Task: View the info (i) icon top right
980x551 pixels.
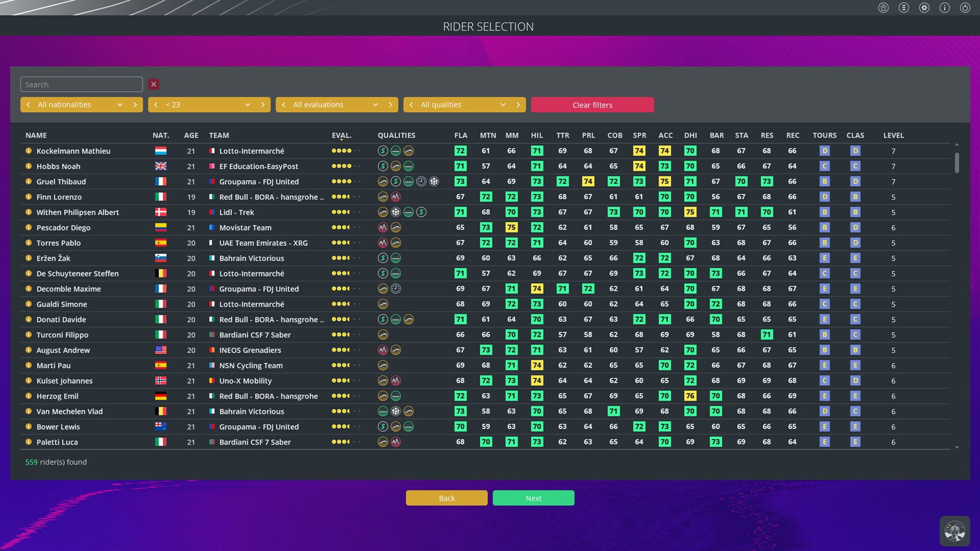Action: point(944,8)
